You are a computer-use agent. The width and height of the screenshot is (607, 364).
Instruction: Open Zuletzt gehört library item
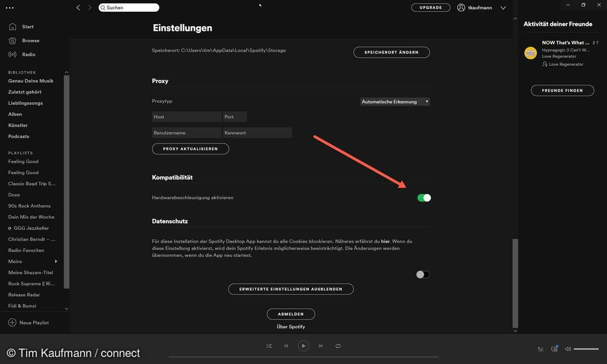[25, 92]
